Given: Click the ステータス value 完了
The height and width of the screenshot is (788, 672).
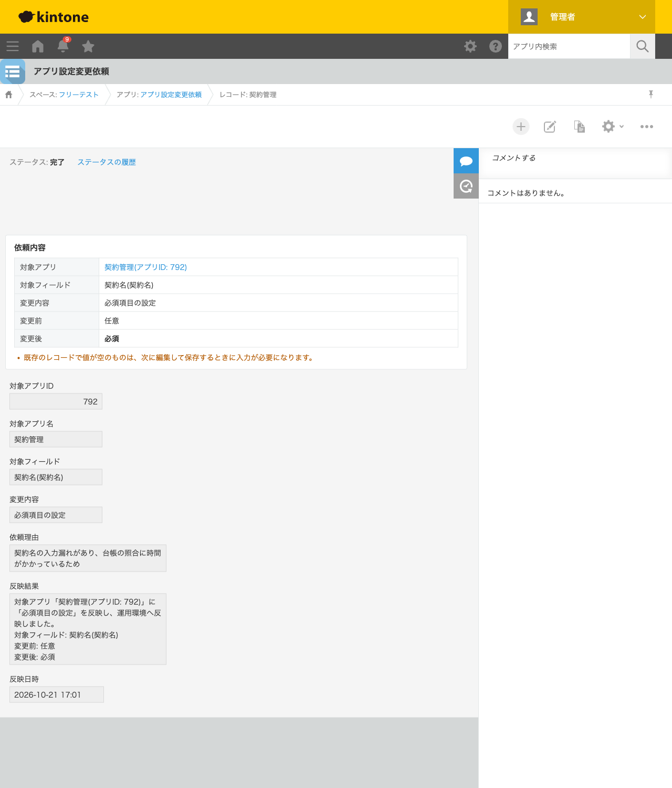Looking at the screenshot, I should pyautogui.click(x=57, y=162).
